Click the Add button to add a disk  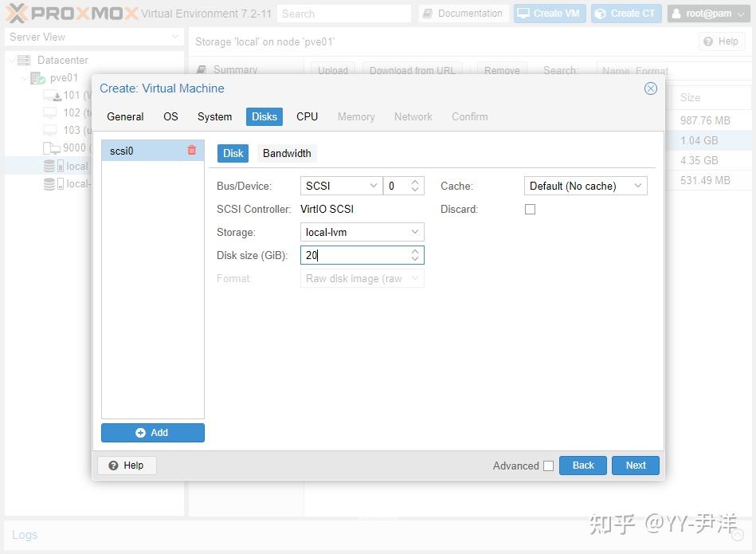point(153,432)
